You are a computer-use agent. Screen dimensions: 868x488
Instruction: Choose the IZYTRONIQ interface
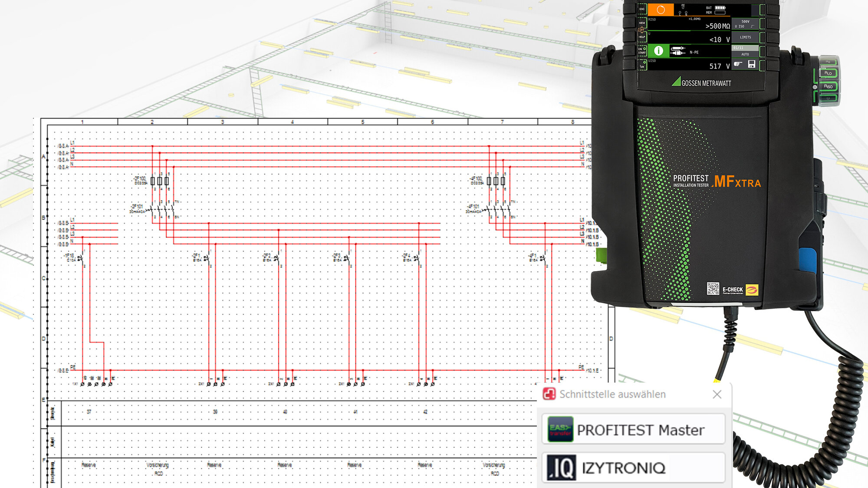coord(633,468)
